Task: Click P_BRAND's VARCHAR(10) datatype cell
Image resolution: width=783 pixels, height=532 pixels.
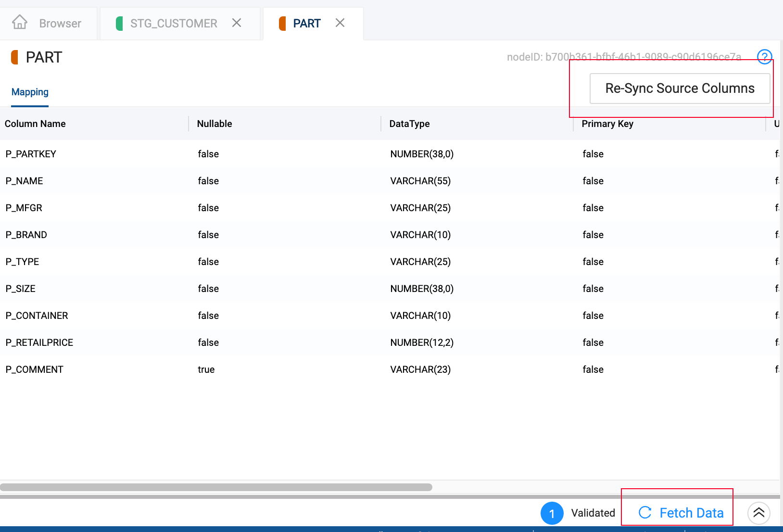Action: (x=420, y=235)
